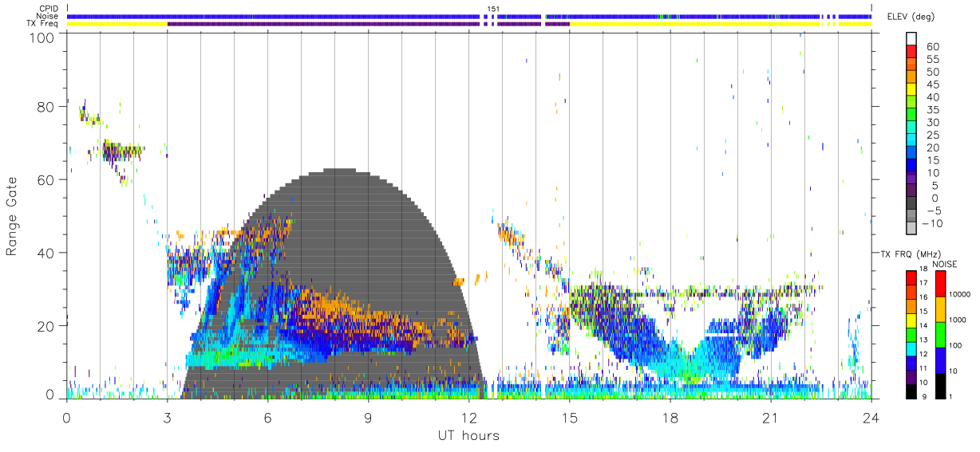Click the x-axis tick label '12'
Image resolution: width=980 pixels, height=452 pixels.
click(468, 418)
